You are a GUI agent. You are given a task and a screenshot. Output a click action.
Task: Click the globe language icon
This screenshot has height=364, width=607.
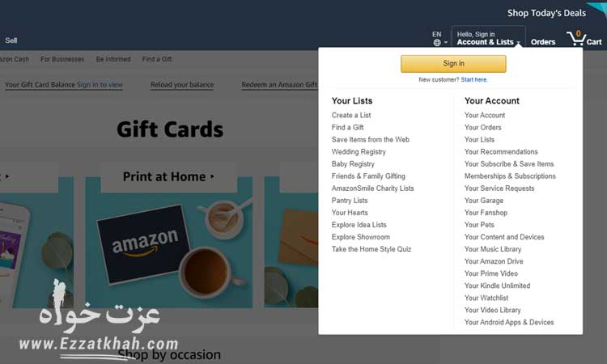(x=437, y=43)
